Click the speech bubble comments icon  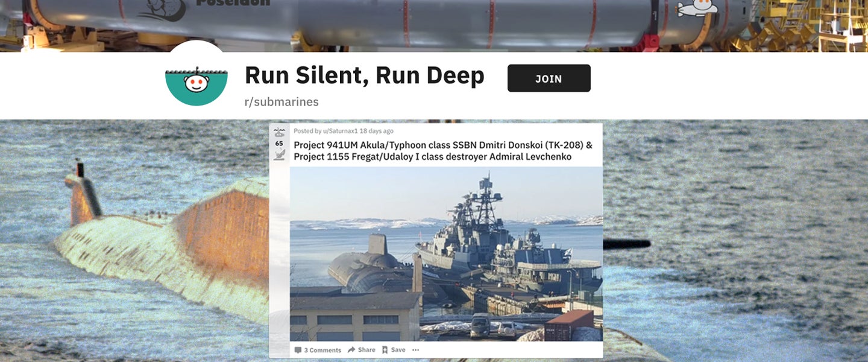coord(298,350)
